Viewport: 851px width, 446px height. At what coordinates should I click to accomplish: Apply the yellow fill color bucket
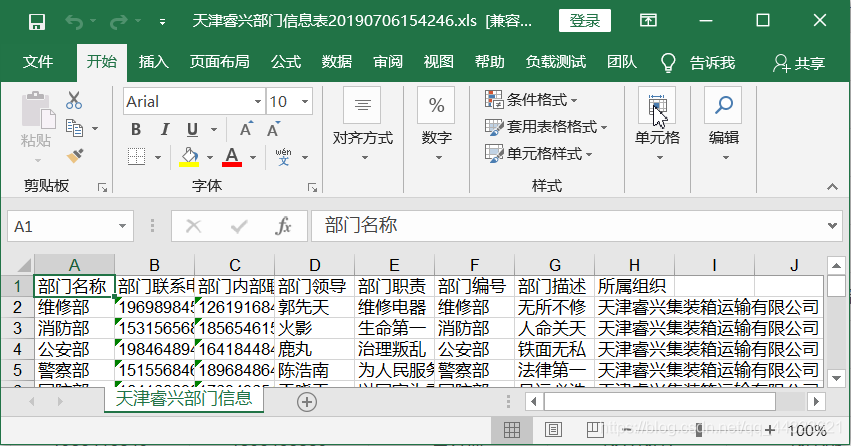click(x=189, y=157)
